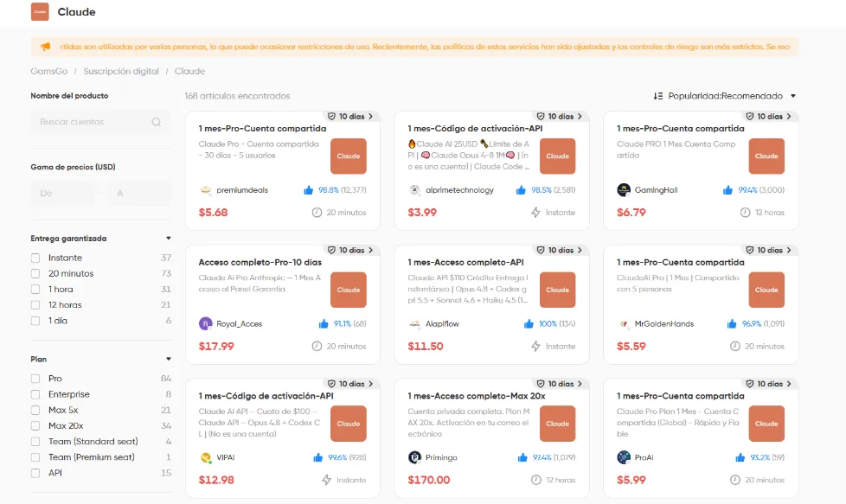Click aiprimetechnology seller avatar

[x=414, y=189]
